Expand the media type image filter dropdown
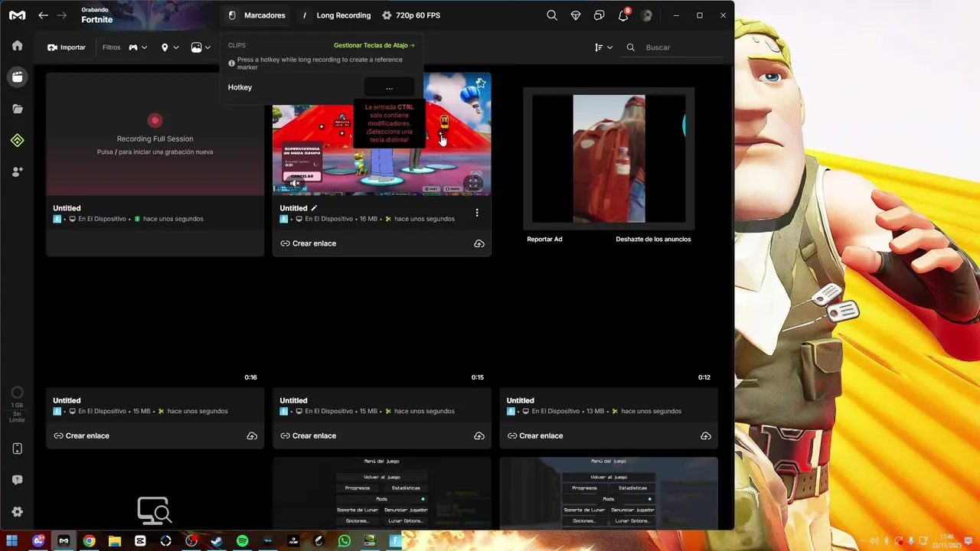Screen dimensions: 980x551 (201, 47)
